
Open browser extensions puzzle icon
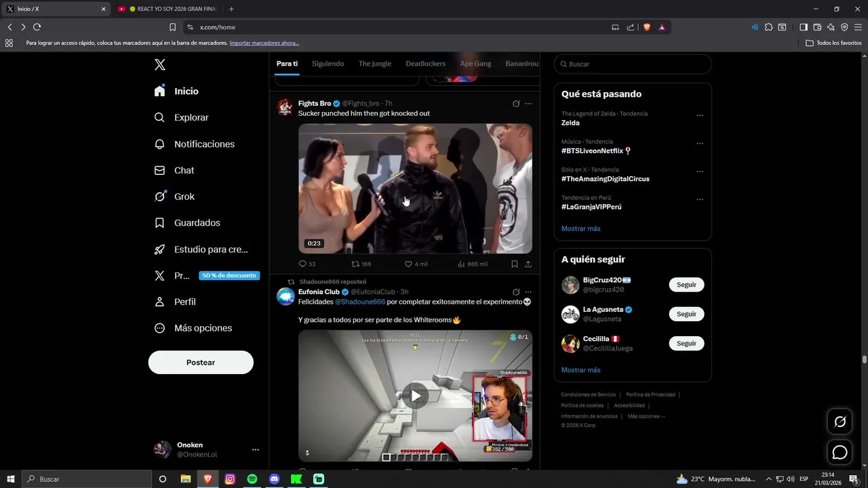click(768, 27)
